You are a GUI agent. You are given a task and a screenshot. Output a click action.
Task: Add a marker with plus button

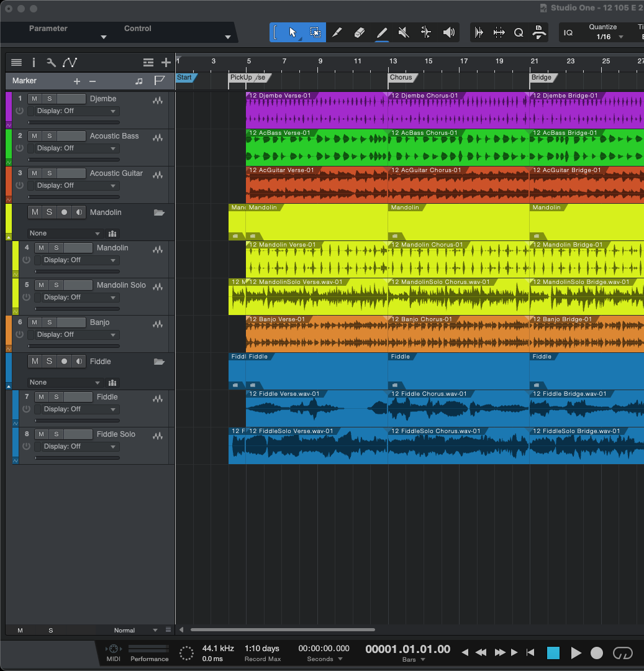pyautogui.click(x=77, y=81)
